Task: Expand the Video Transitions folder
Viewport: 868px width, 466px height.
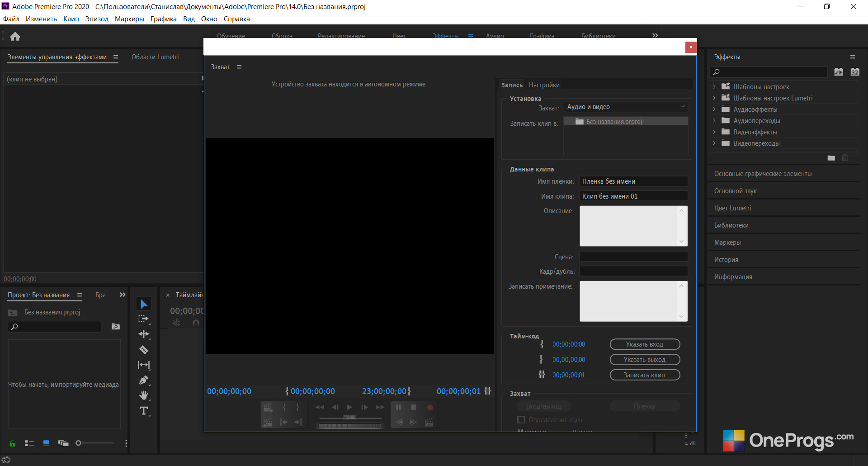Action: coord(714,143)
